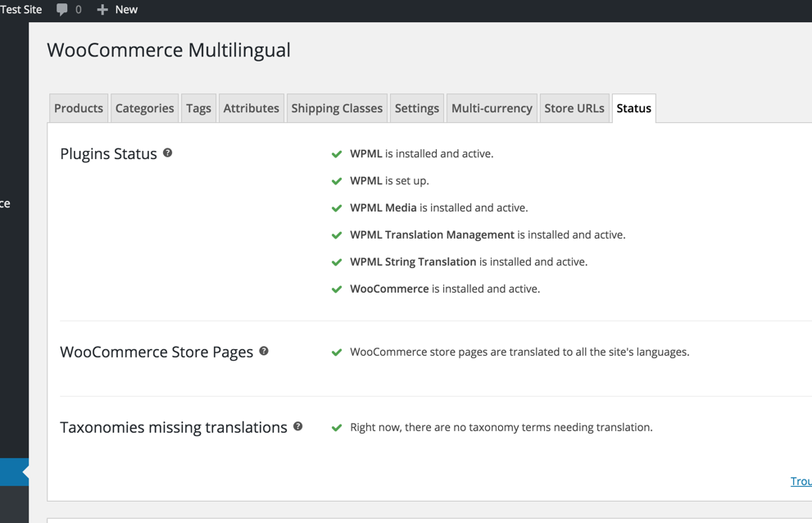Go to the Shipping Classes tab
Viewport: 812px width, 523px height.
click(x=337, y=108)
